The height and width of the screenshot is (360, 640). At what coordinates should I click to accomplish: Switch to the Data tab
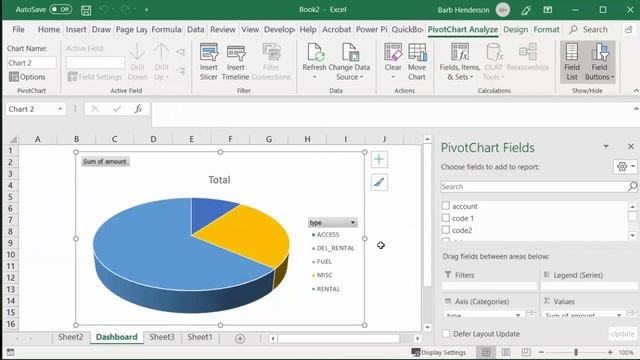pyautogui.click(x=196, y=29)
